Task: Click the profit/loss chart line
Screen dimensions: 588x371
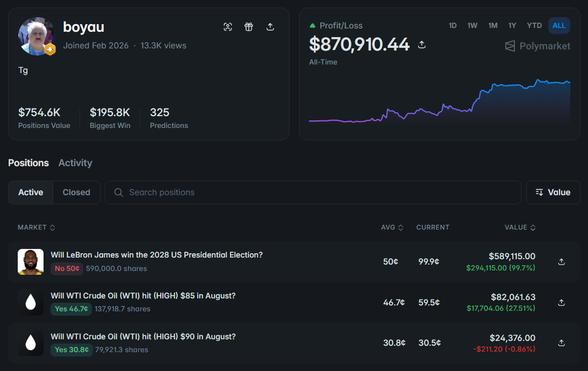Action: (x=440, y=101)
